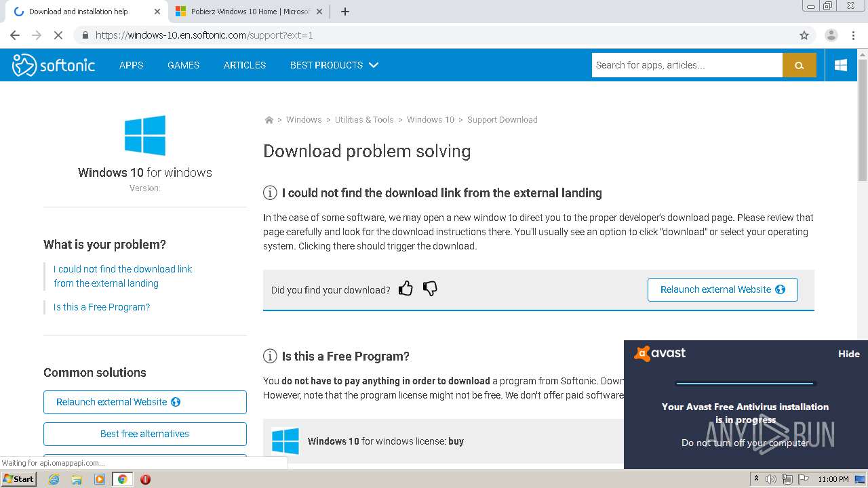Close the Download and installation help tab
868x488 pixels.
point(157,12)
